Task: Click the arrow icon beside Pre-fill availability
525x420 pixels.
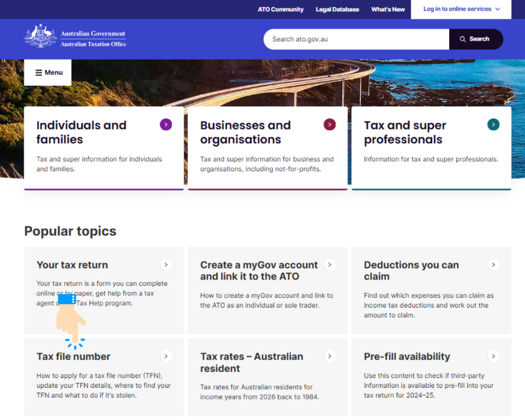Action: (493, 356)
